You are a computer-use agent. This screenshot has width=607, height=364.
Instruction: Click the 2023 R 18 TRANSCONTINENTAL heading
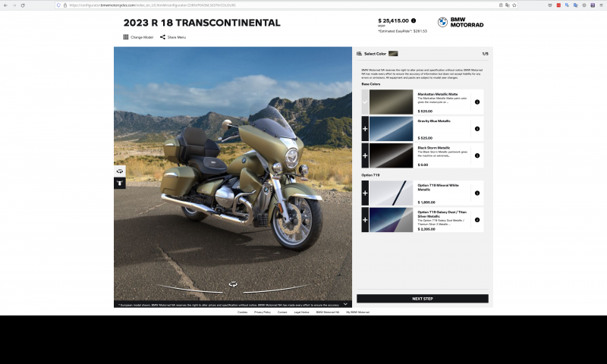point(202,23)
